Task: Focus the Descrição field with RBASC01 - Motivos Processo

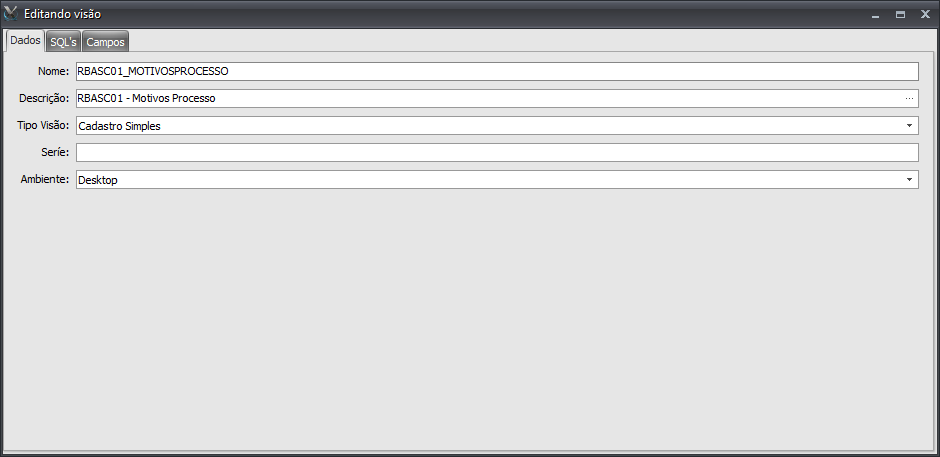Action: pos(497,98)
